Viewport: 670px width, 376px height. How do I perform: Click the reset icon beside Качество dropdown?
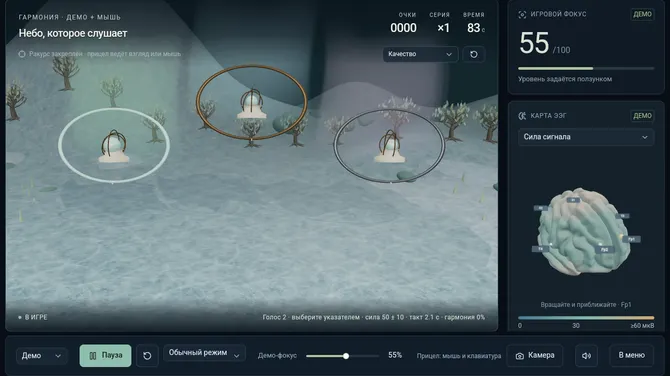coord(473,54)
